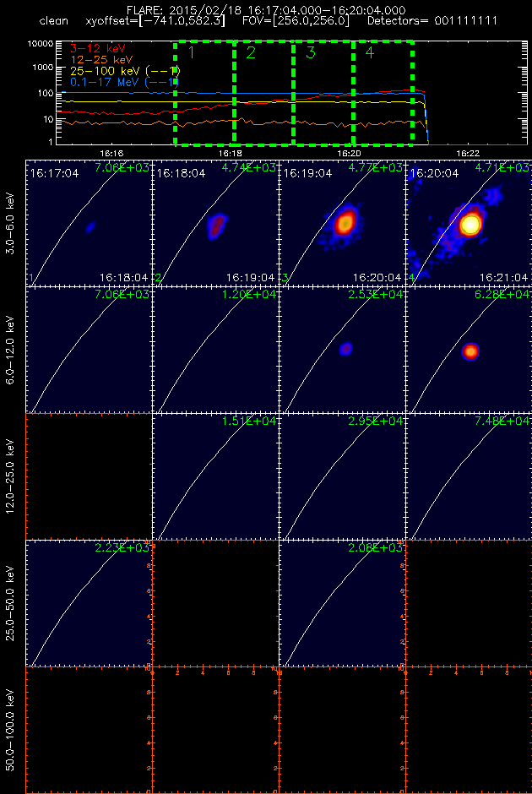Click interval number 2 in the light curve
This screenshot has height=794, width=532.
point(251,52)
